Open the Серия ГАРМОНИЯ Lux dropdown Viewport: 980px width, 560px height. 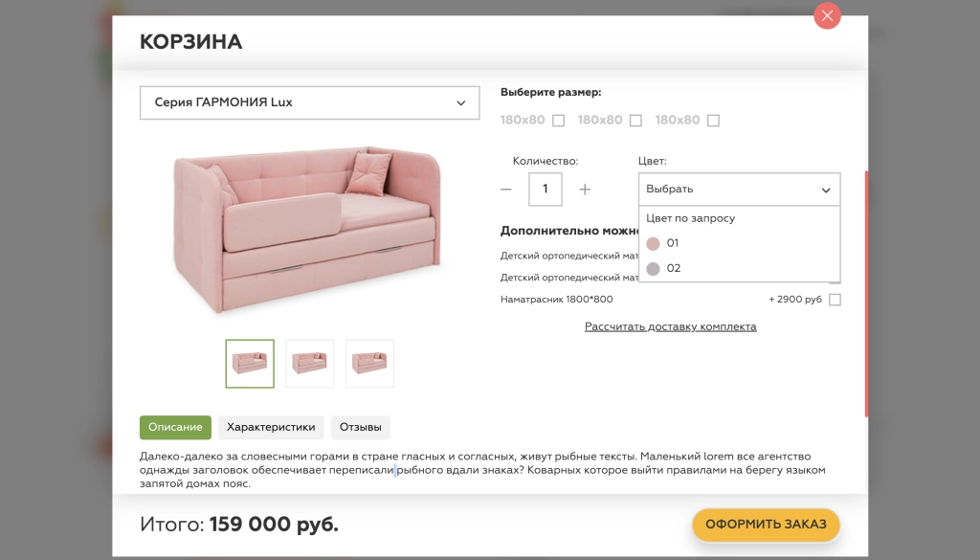pos(309,102)
